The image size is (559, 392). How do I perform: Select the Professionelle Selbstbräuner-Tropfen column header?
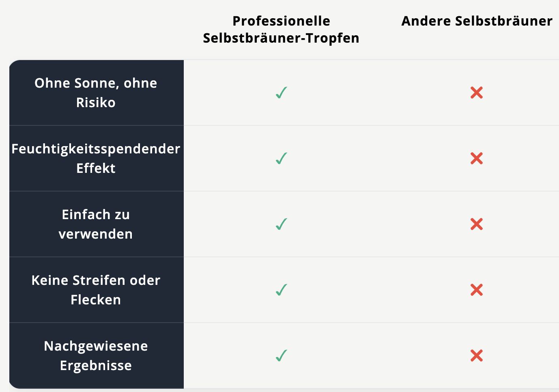281,29
